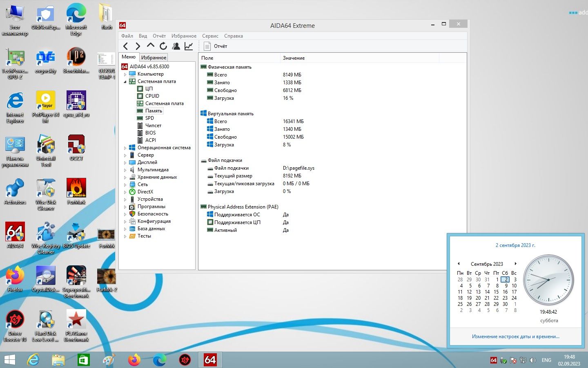Viewport: 588px width, 368px height.
Task: Go back with the left arrow toolbar icon
Action: [x=126, y=46]
